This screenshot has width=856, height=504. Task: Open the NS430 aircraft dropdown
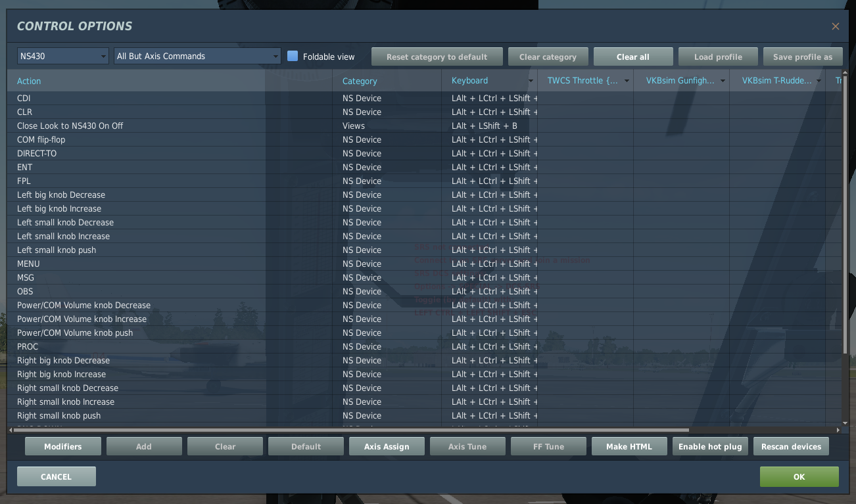63,57
